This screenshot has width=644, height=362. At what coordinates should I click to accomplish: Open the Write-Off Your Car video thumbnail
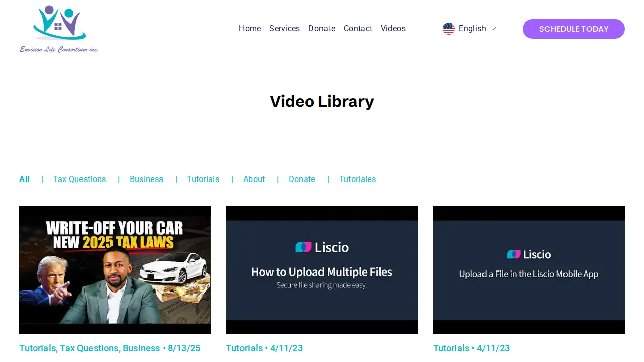115,270
